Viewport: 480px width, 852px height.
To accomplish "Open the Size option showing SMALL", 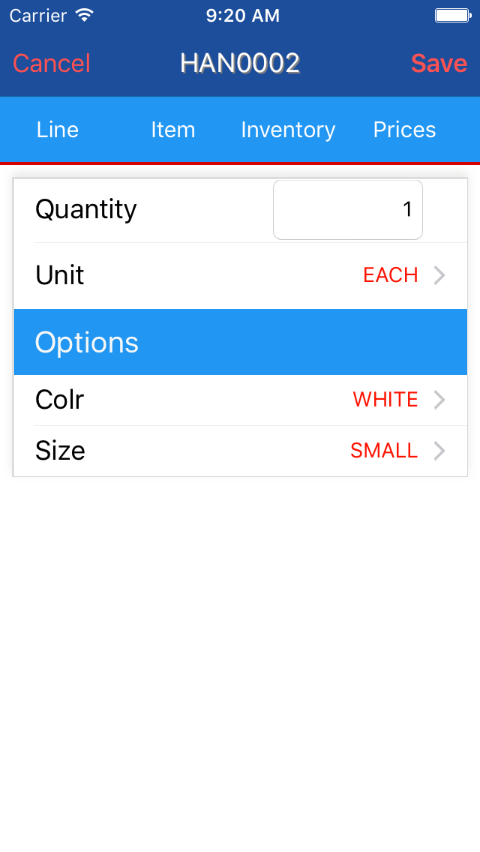I will [240, 451].
